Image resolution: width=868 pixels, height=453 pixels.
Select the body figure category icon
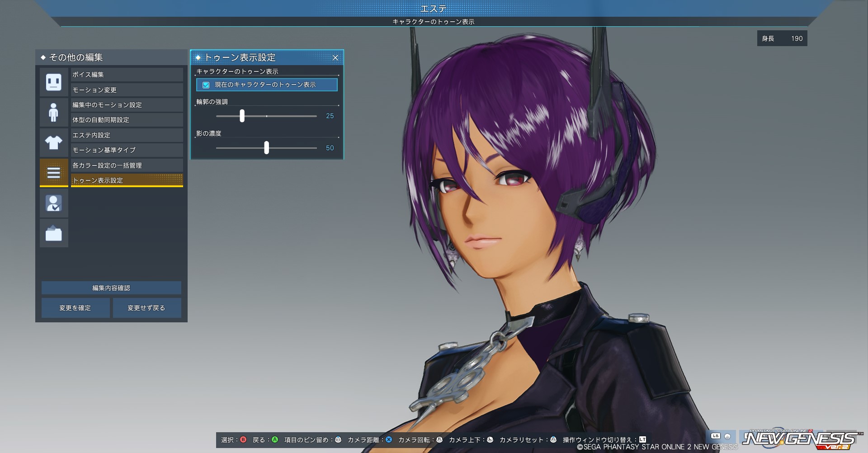click(54, 112)
